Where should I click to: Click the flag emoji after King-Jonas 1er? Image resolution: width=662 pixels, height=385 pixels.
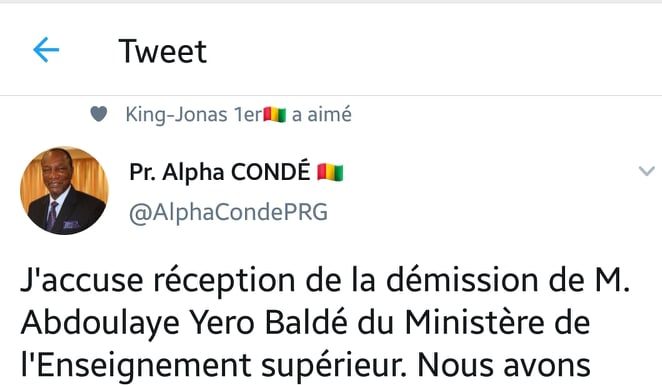(274, 114)
